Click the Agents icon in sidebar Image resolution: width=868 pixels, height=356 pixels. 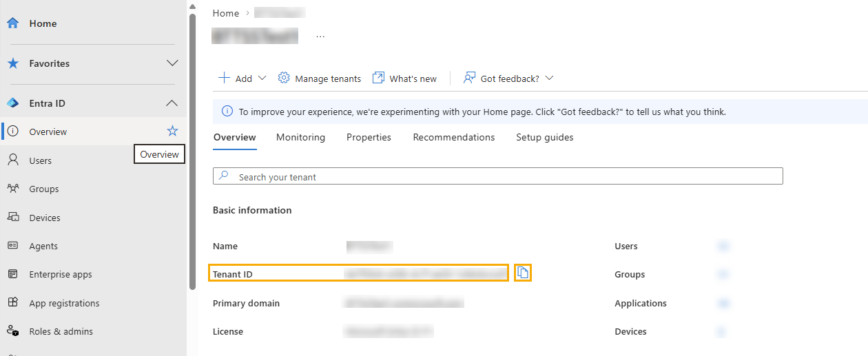point(13,246)
